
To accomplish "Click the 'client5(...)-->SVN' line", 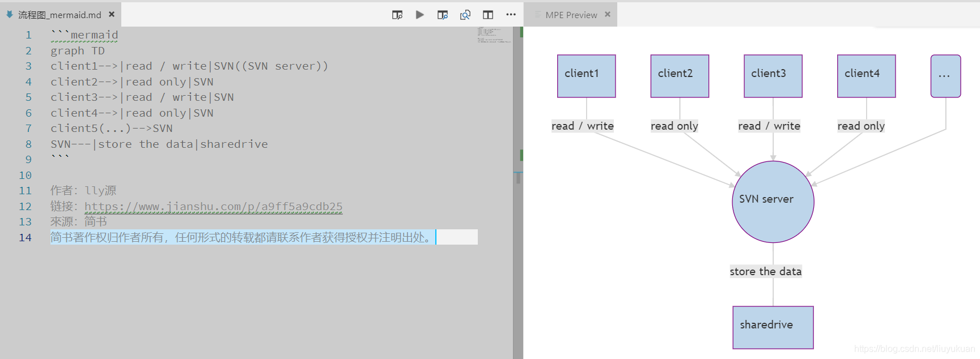I will coord(112,129).
